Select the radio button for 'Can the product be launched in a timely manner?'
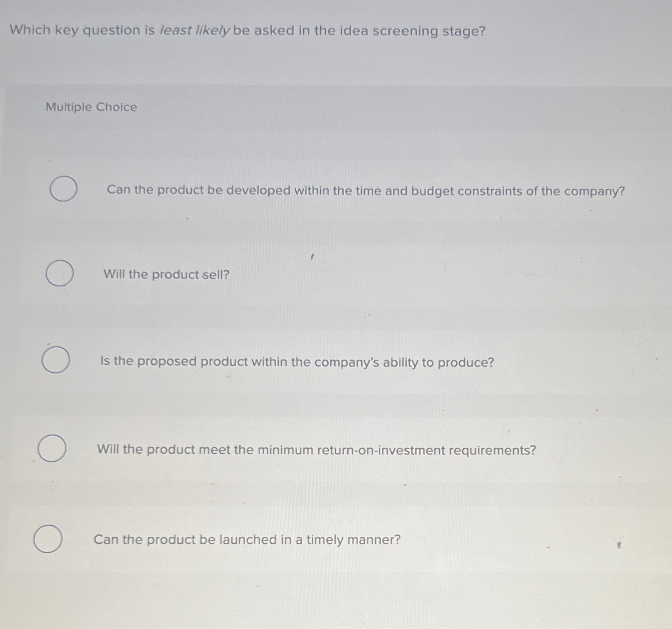Screen dimensions: 672x629 tap(48, 538)
